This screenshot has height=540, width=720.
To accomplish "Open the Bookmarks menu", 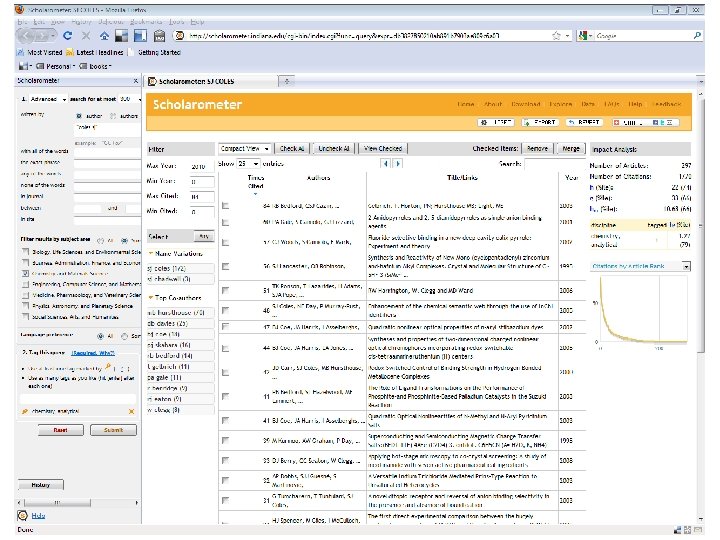I will (x=146, y=22).
